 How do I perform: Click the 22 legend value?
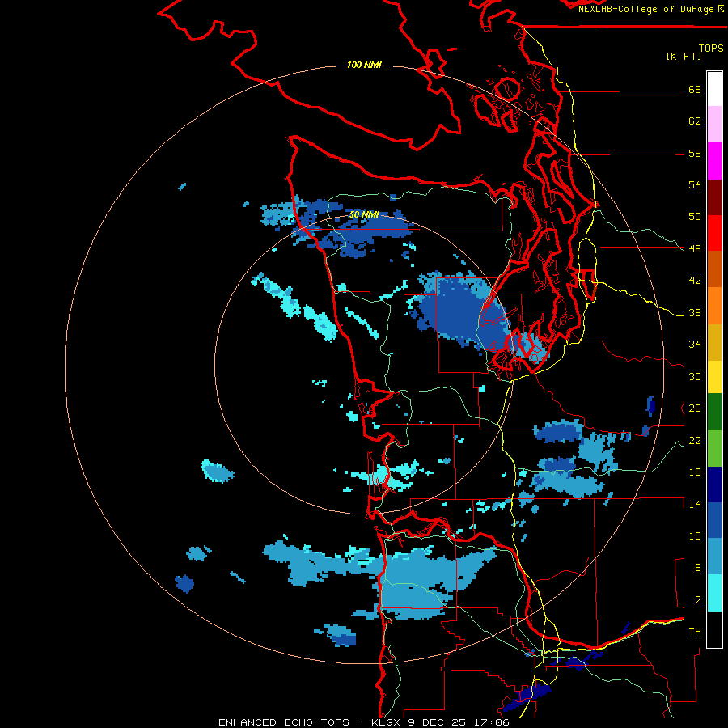coord(695,441)
